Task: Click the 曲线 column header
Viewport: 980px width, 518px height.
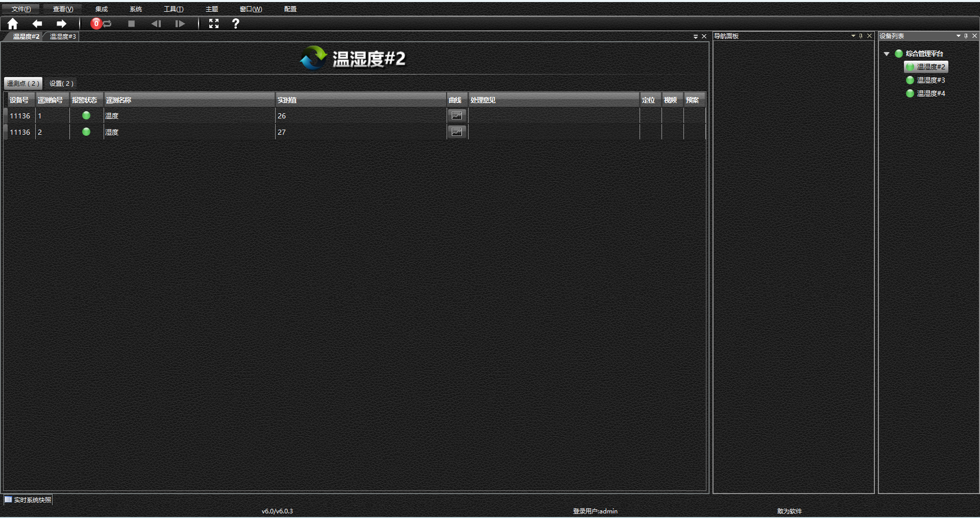Action: tap(457, 100)
